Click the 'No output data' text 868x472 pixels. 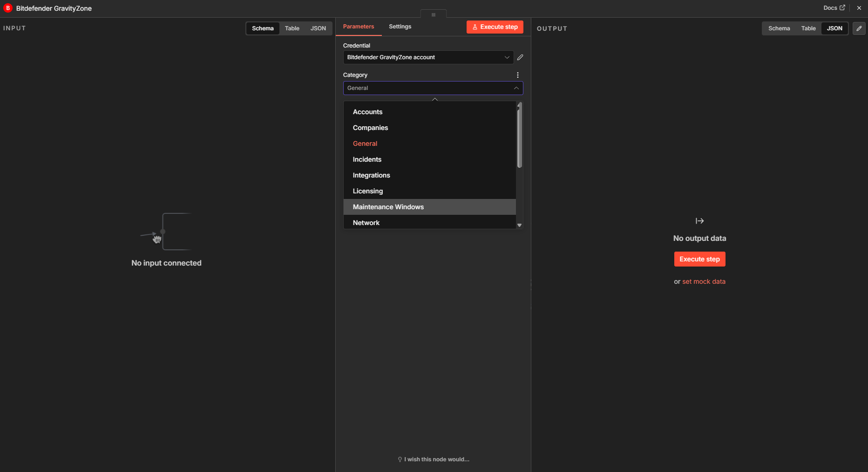(699, 238)
